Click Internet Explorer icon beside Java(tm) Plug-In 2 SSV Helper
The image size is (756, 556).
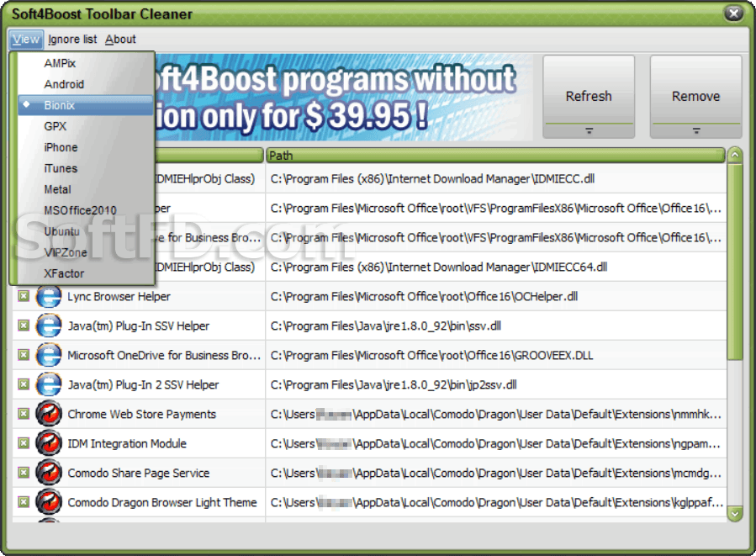click(x=49, y=384)
